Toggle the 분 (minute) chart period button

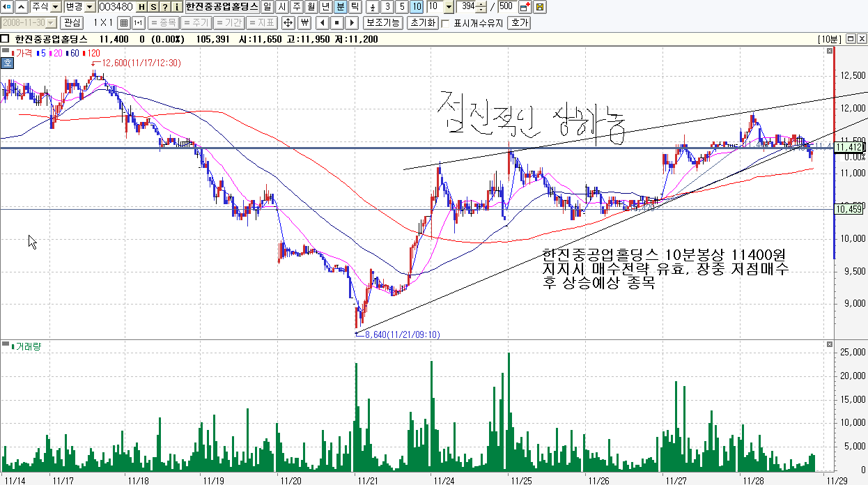(x=340, y=7)
